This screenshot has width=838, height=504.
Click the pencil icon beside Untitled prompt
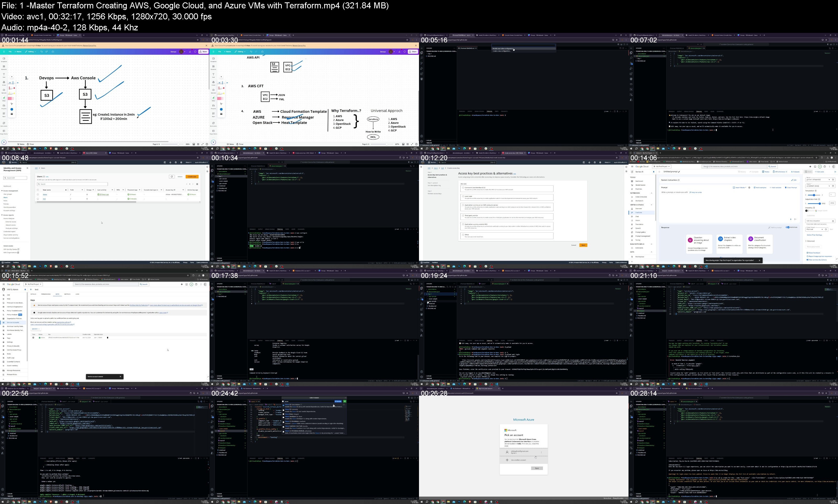[679, 172]
